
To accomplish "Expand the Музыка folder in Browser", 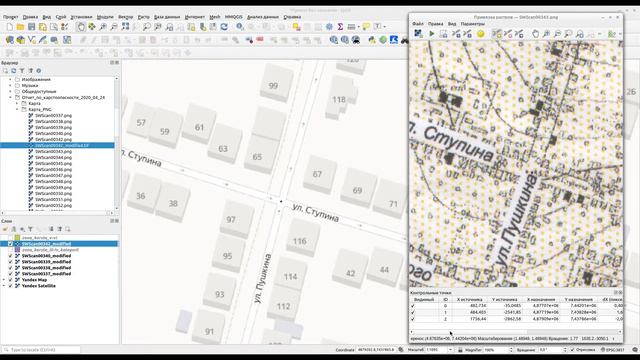I will point(11,86).
